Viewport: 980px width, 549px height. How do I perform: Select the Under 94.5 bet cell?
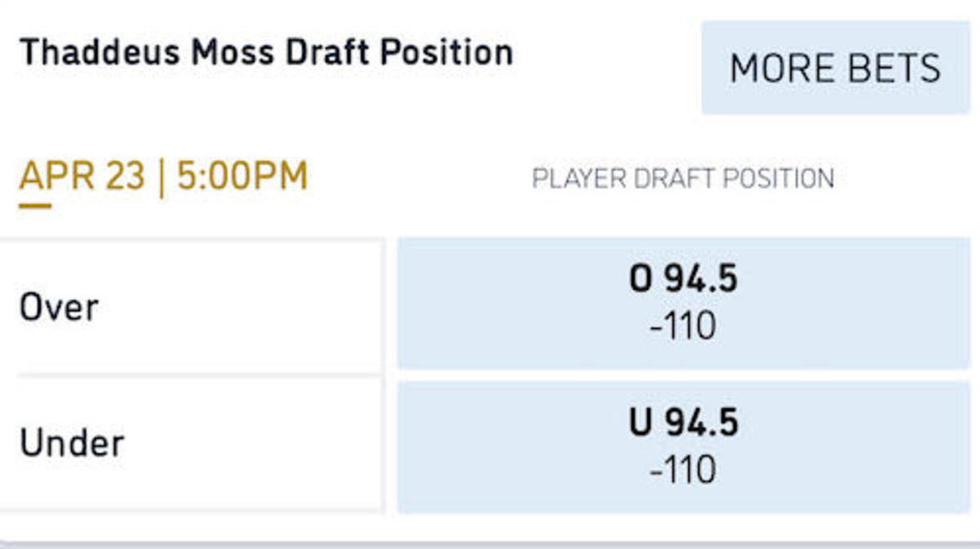(x=683, y=447)
